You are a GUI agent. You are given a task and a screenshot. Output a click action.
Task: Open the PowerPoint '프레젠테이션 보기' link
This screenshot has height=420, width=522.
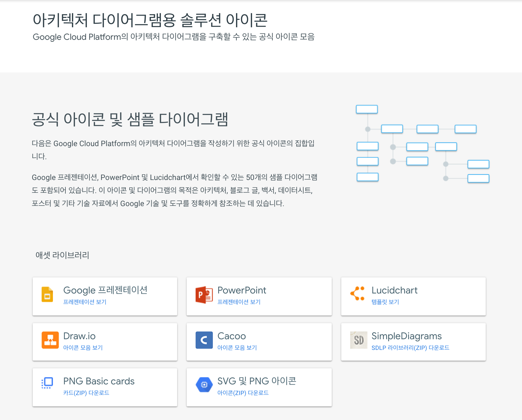[x=239, y=302]
